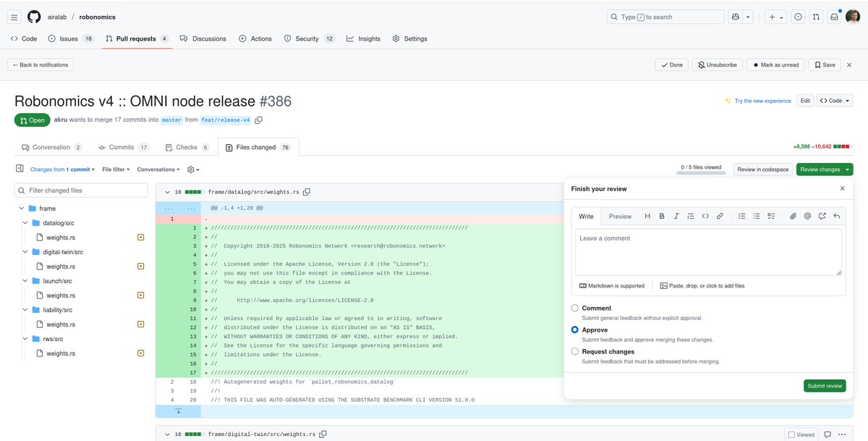This screenshot has height=441, width=868.
Task: Expand the hidden lines below datalog diff
Action: pos(178,411)
